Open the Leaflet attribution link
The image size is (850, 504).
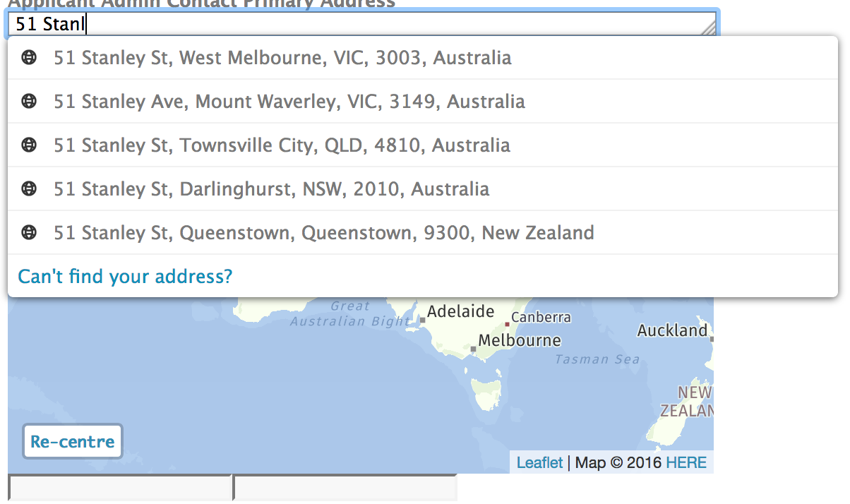click(x=539, y=463)
